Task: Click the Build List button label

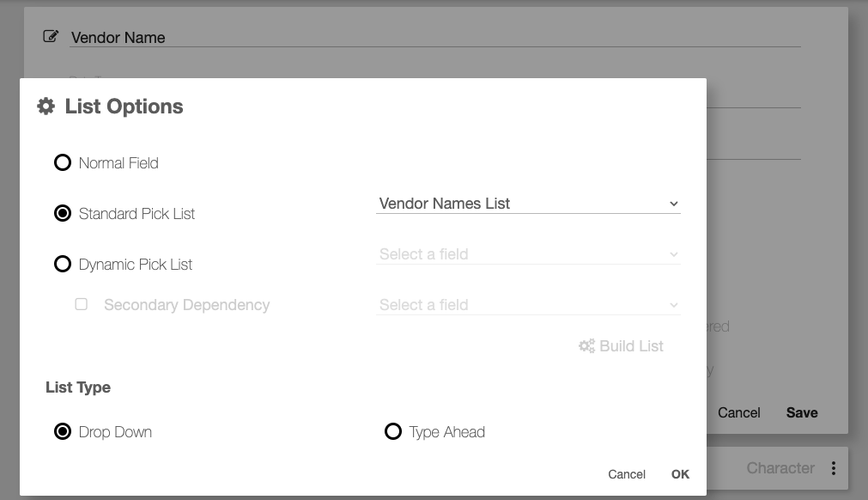Action: 631,346
